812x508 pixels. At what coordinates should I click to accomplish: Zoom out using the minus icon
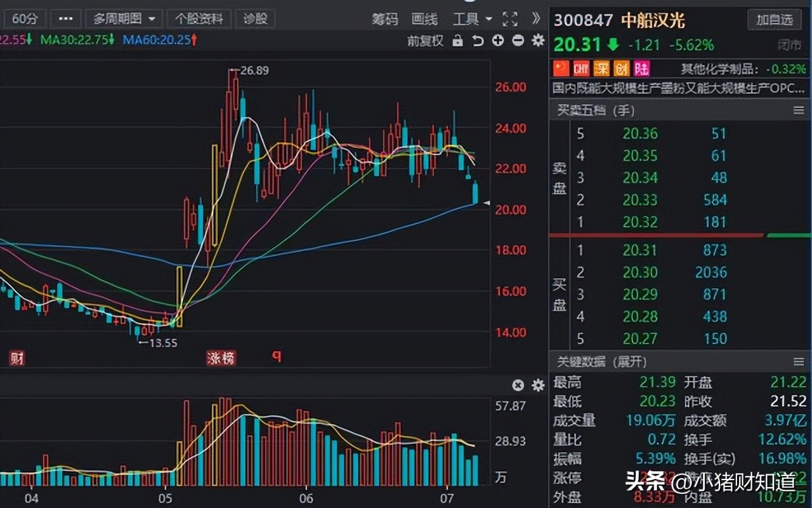click(518, 40)
